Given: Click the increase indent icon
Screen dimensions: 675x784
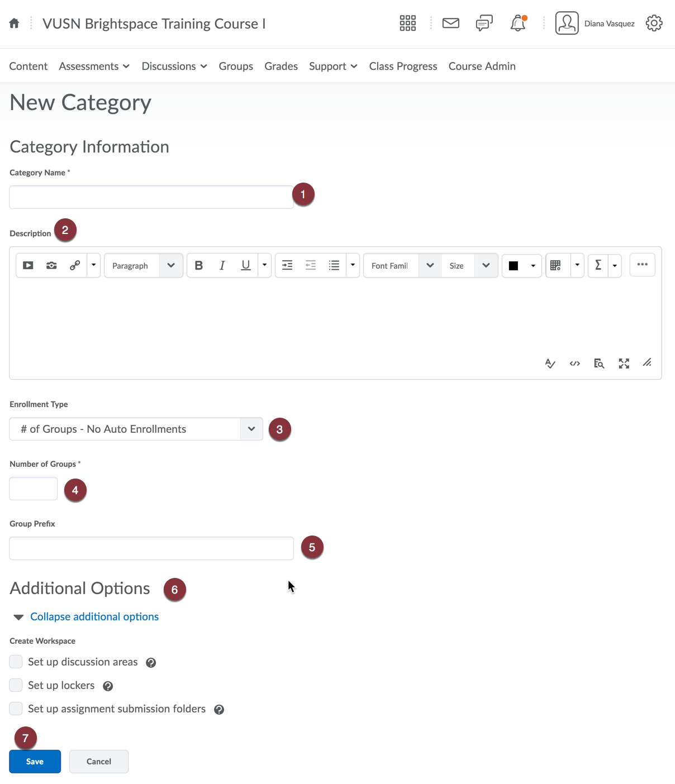Looking at the screenshot, I should coord(287,265).
